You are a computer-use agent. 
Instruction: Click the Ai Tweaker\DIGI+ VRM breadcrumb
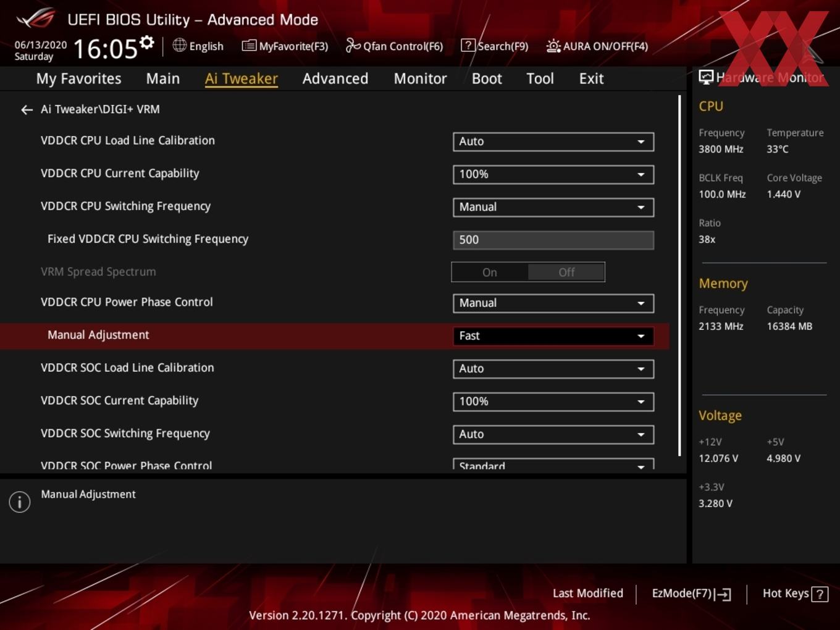click(x=100, y=109)
